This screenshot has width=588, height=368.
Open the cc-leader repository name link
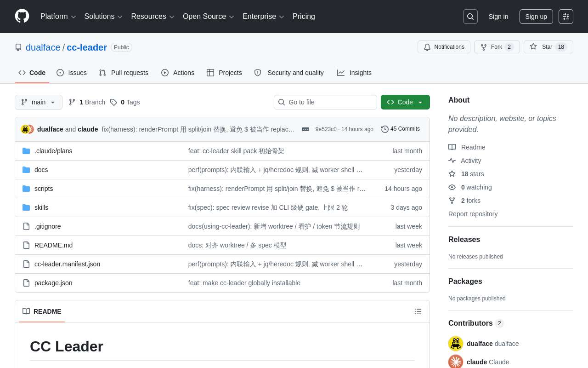point(87,47)
